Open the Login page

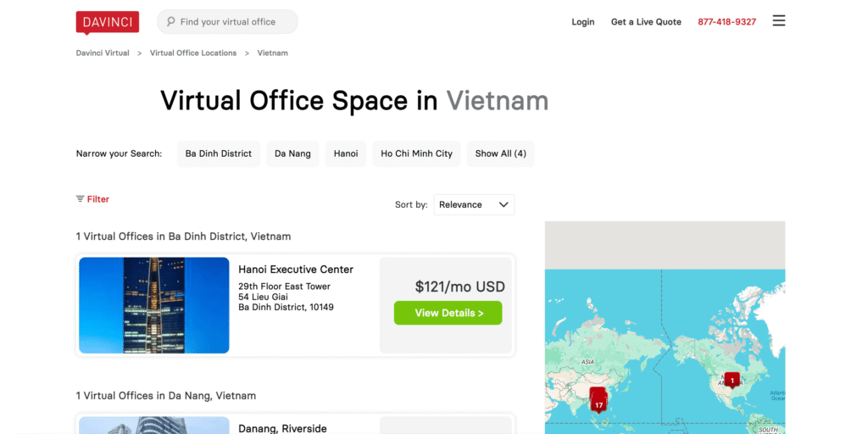click(583, 22)
